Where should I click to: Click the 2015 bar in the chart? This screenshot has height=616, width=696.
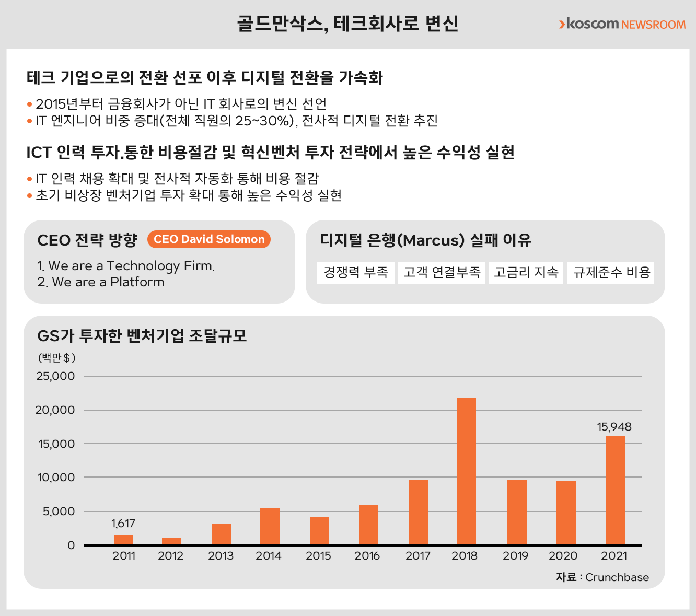[x=319, y=531]
